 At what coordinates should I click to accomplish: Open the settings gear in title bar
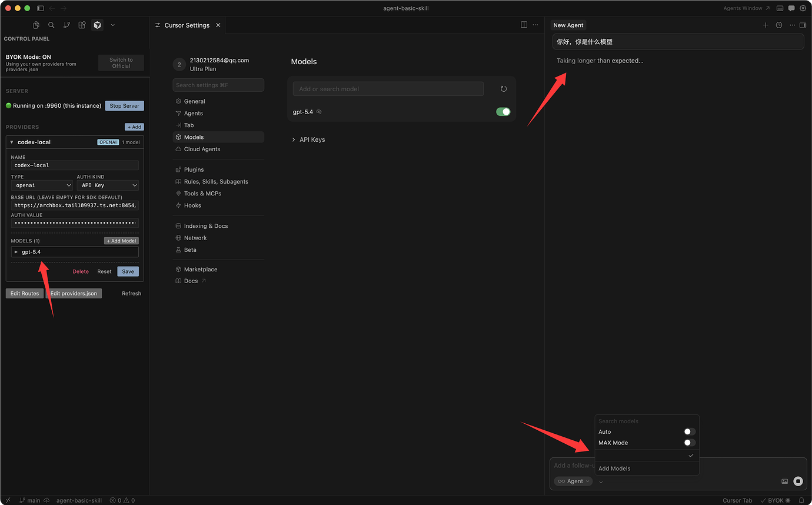pyautogui.click(x=803, y=8)
